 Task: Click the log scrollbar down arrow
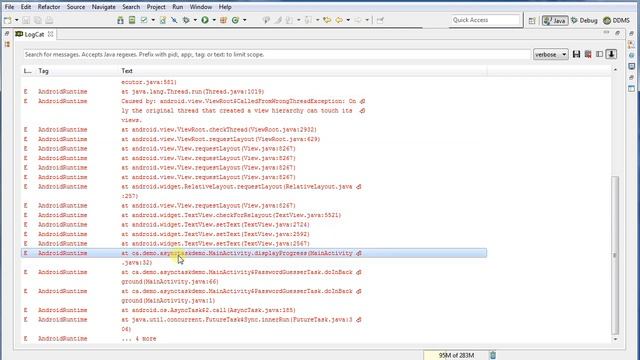click(x=615, y=339)
